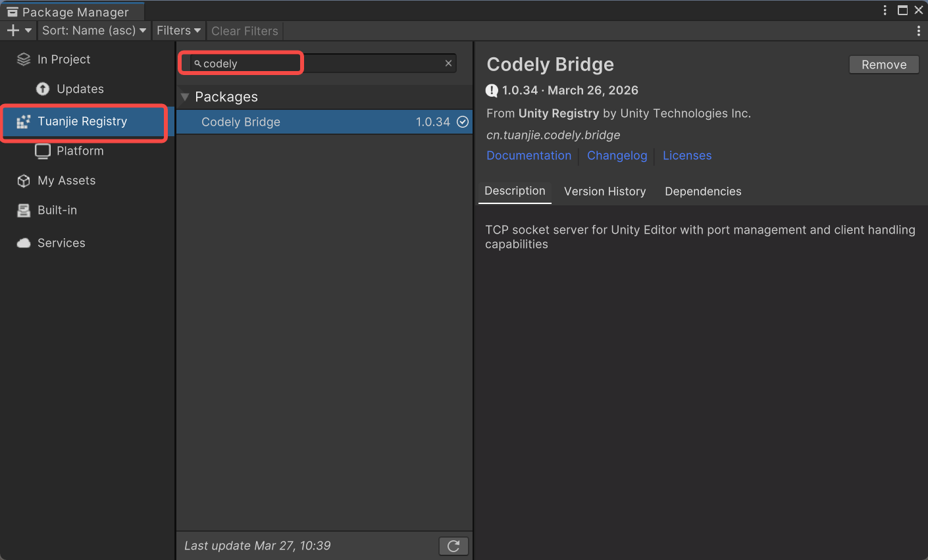Refresh the package list
The image size is (928, 560).
[x=453, y=546]
